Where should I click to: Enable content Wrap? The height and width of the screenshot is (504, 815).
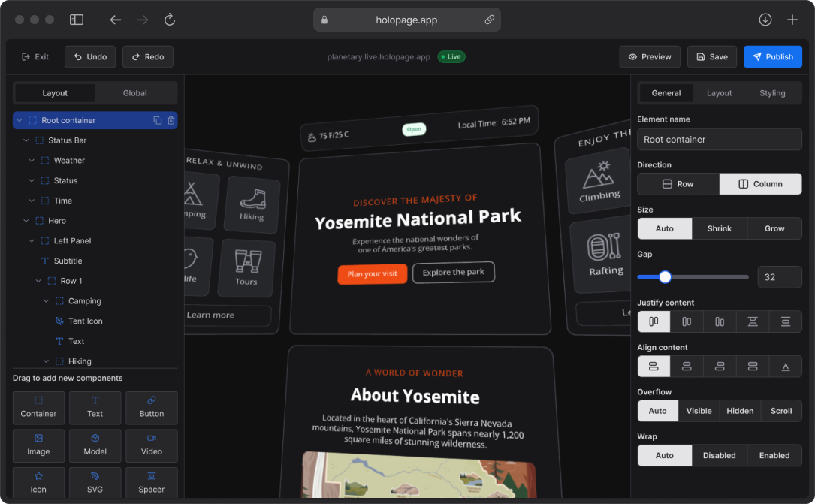(x=774, y=455)
